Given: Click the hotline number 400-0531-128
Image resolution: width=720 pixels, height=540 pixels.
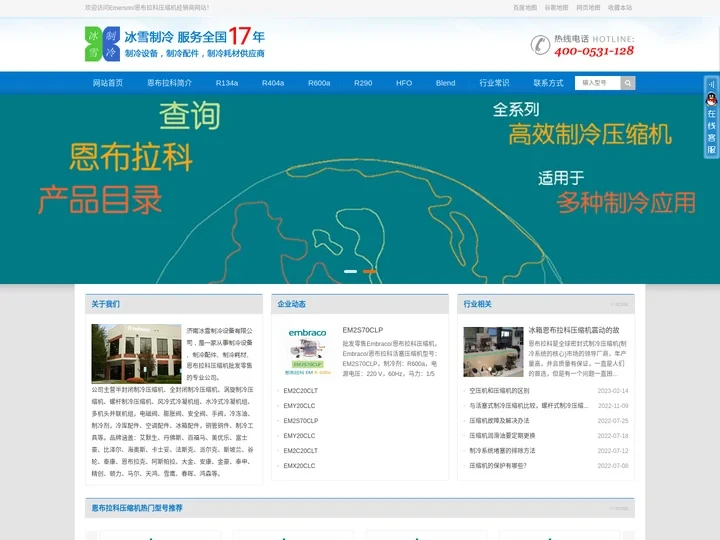Looking at the screenshot, I should click(594, 51).
